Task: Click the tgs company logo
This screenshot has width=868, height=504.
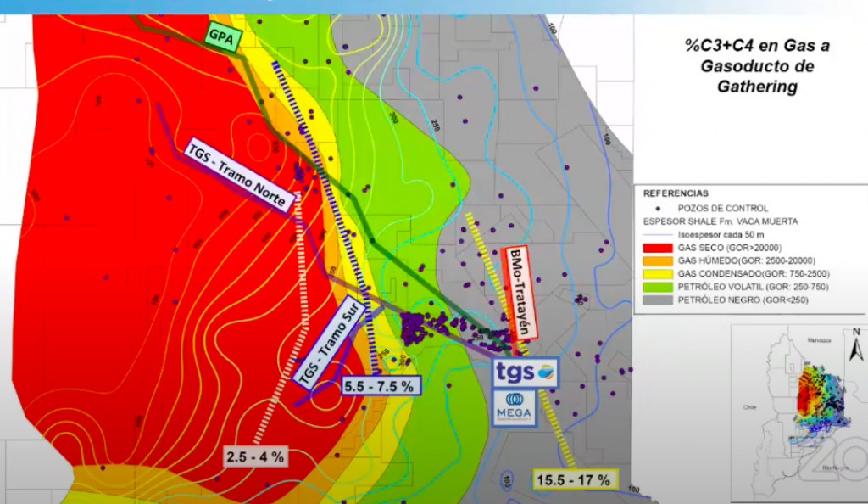Action: point(526,372)
